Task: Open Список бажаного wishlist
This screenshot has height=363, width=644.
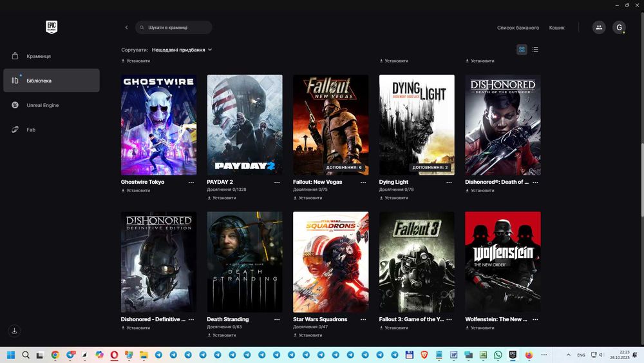Action: tap(518, 28)
